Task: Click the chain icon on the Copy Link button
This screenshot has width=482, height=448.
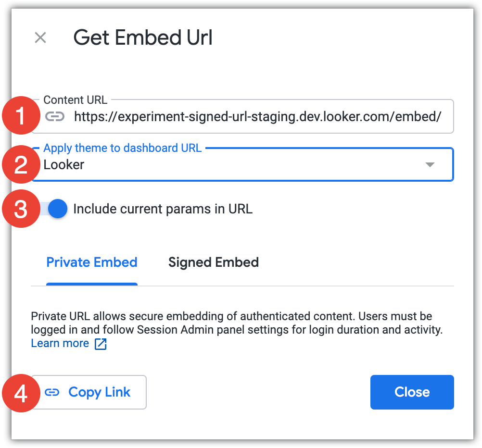Action: pyautogui.click(x=52, y=392)
